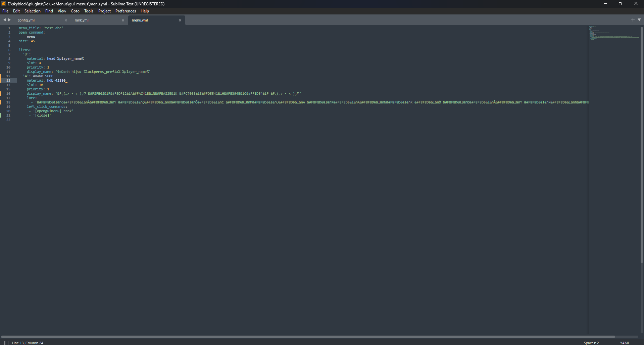Close the menu.yml tab

point(180,20)
